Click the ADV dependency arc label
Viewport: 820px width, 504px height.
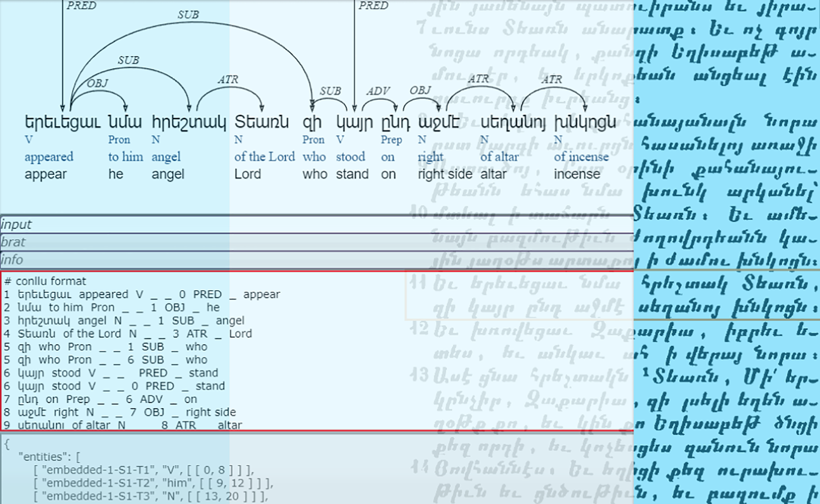click(378, 91)
